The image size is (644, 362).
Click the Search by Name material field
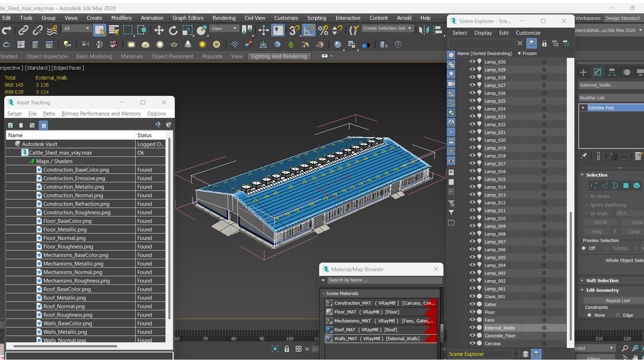[384, 280]
